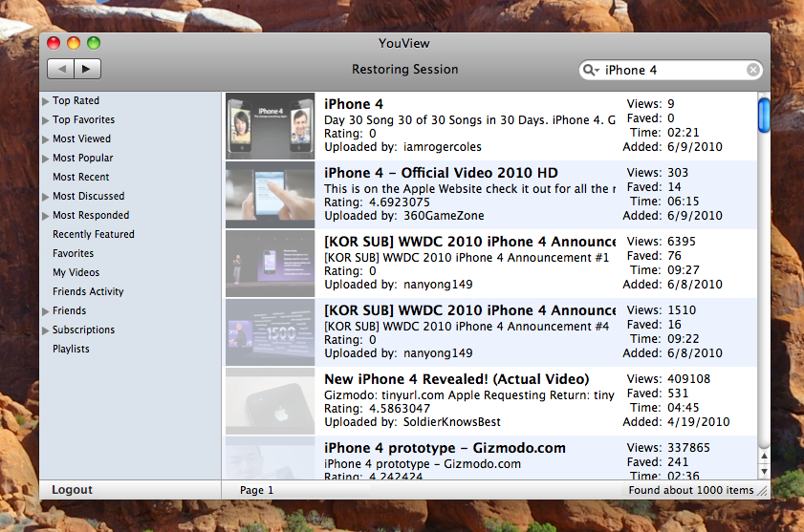Select Top Favorites in the sidebar

pyautogui.click(x=83, y=119)
